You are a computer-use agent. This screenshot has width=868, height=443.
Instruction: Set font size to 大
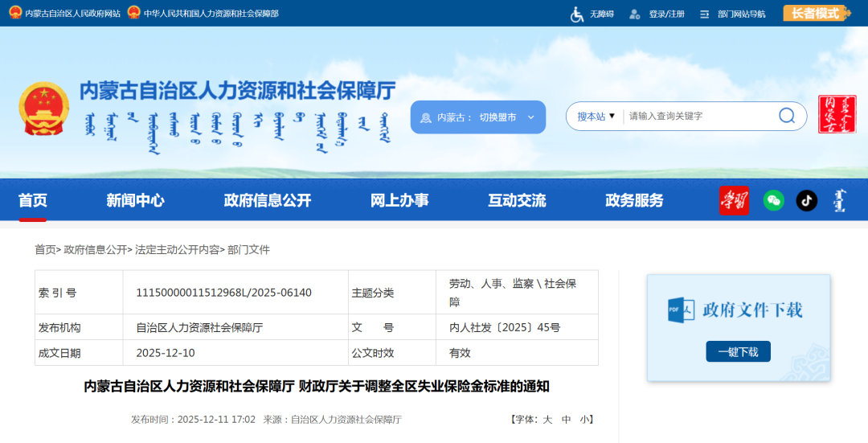(547, 420)
